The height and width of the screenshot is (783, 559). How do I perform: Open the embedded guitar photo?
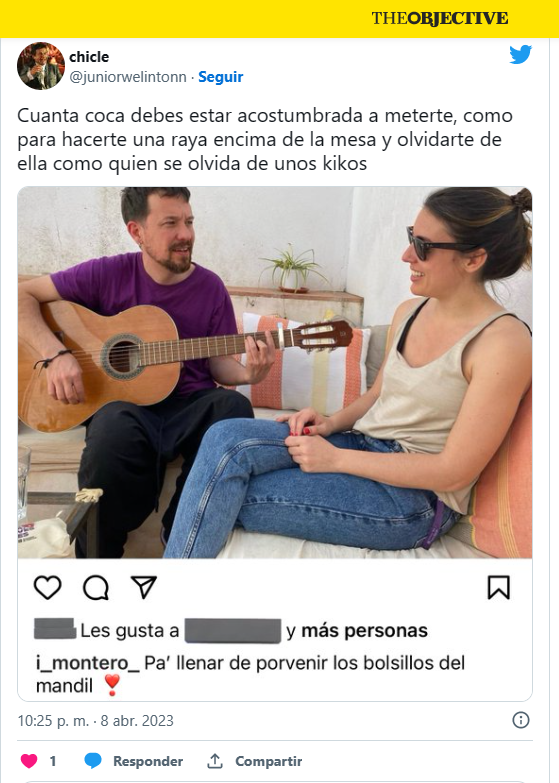click(x=275, y=373)
